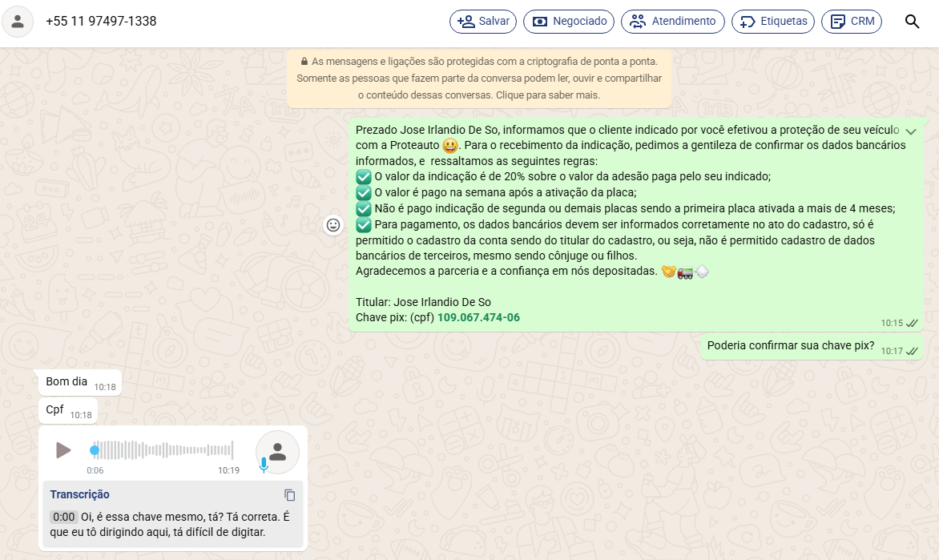Click the sender avatar on voice message
This screenshot has width=939, height=560.
pyautogui.click(x=277, y=452)
